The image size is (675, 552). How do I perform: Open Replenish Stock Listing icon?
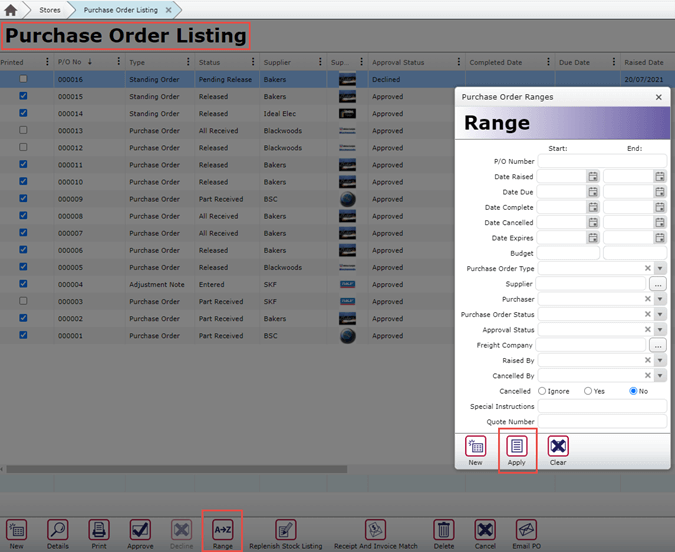pos(285,530)
